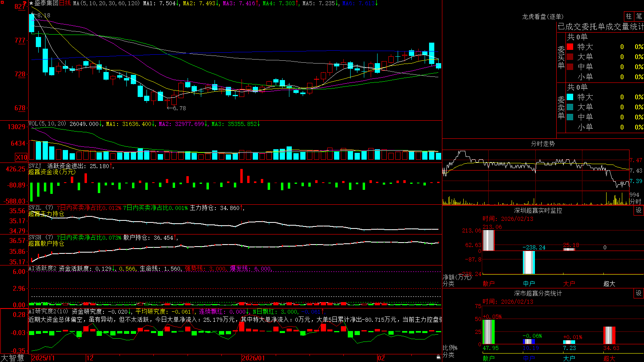
Task: Click the 时间: 2026/02/13 in 深圳超赢实时监控
Action: click(508, 219)
